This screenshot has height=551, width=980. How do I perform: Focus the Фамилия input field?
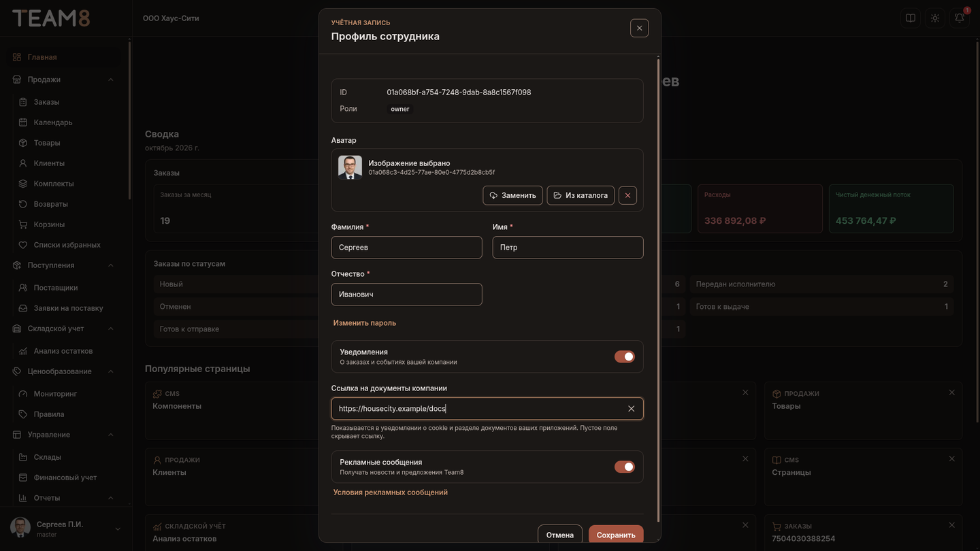click(x=407, y=248)
